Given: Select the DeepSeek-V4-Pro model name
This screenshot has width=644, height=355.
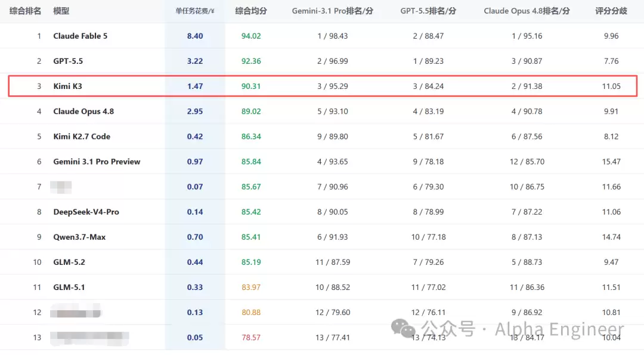Looking at the screenshot, I should click(86, 212).
